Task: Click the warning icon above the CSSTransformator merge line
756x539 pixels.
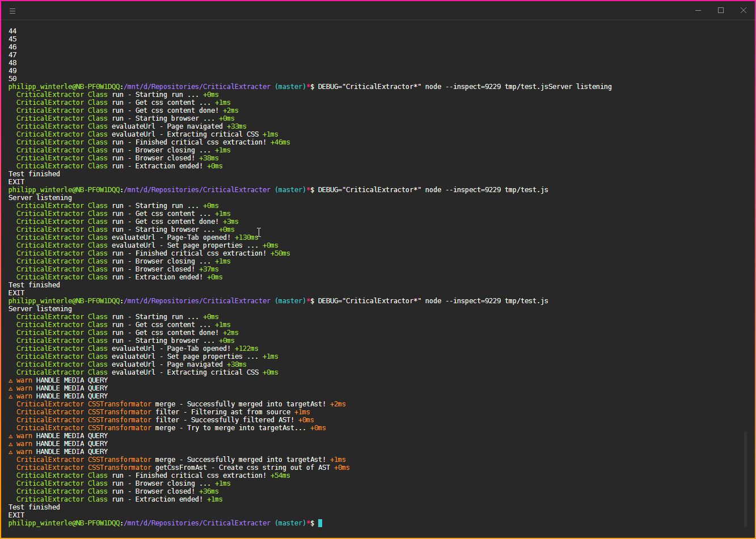Action: [10, 396]
